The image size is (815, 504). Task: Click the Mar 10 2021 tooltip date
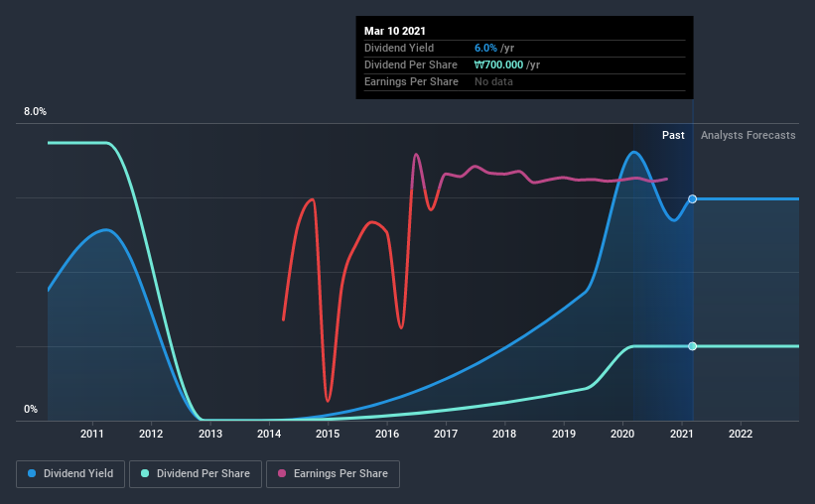(x=394, y=31)
